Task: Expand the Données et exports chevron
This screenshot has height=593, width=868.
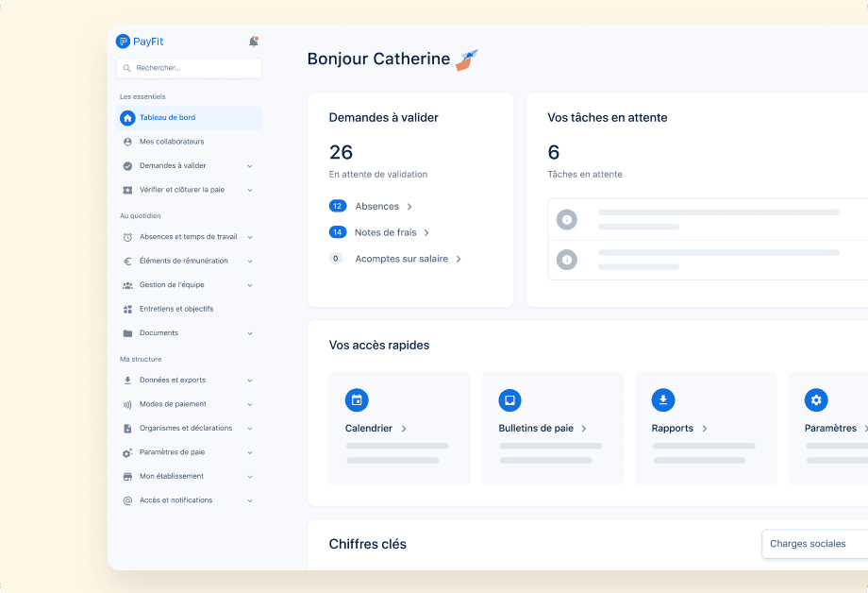Action: pyautogui.click(x=250, y=381)
